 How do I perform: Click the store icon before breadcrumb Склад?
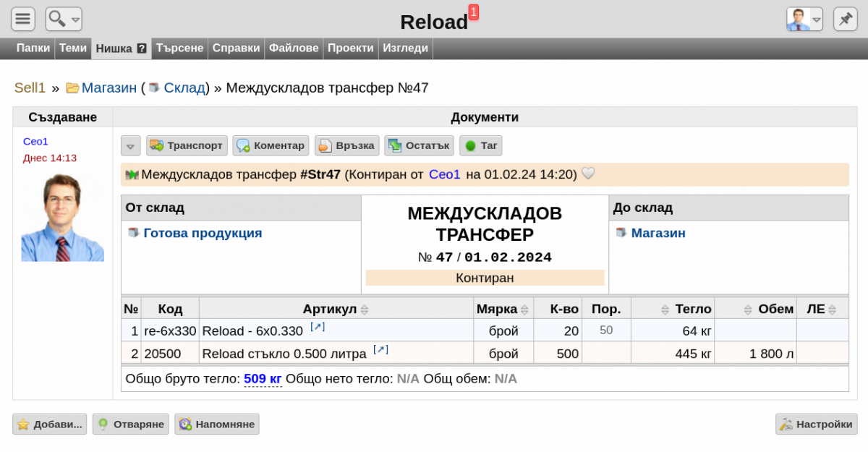[x=154, y=88]
